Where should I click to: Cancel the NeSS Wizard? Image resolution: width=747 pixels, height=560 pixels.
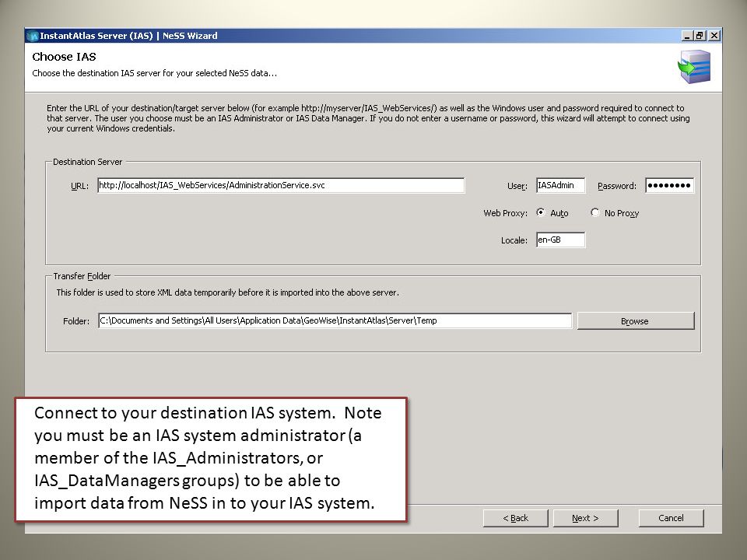pos(671,518)
